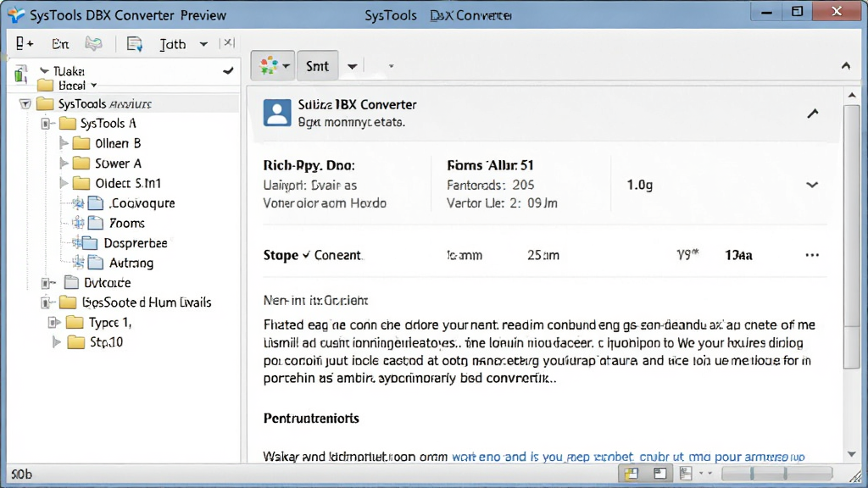This screenshot has width=868, height=488.
Task: Click the 'Pentruotreniorts' heading
Action: coord(311,419)
